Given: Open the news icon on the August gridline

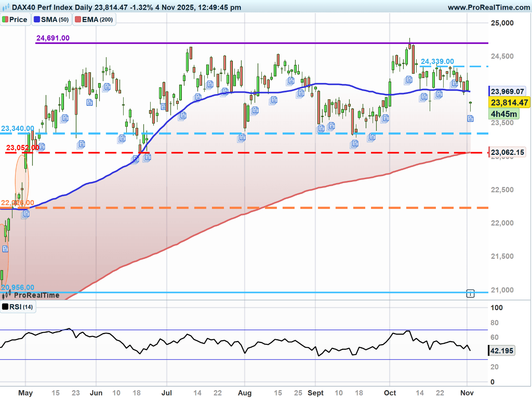Looking at the screenshot, I should 242,137.
